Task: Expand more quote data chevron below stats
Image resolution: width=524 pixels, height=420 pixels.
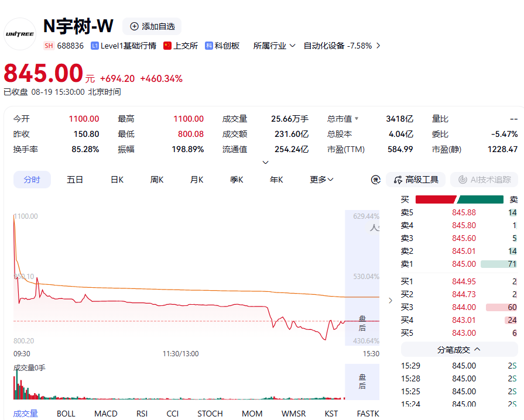Action: click(266, 162)
